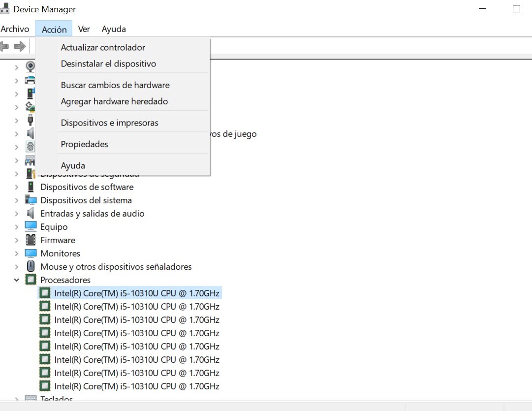Screen dimensions: 532x411
Task: Choose Dispositivos e impresoras
Action: click(x=123, y=123)
